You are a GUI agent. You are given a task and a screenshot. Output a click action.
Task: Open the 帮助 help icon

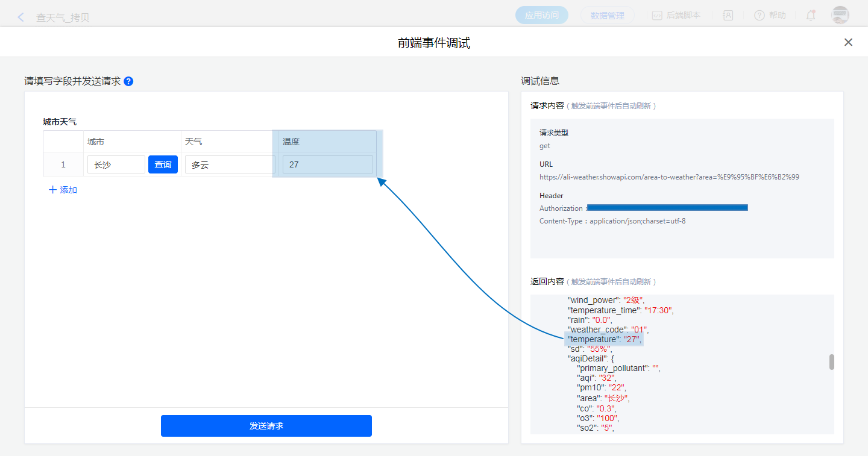pos(759,16)
